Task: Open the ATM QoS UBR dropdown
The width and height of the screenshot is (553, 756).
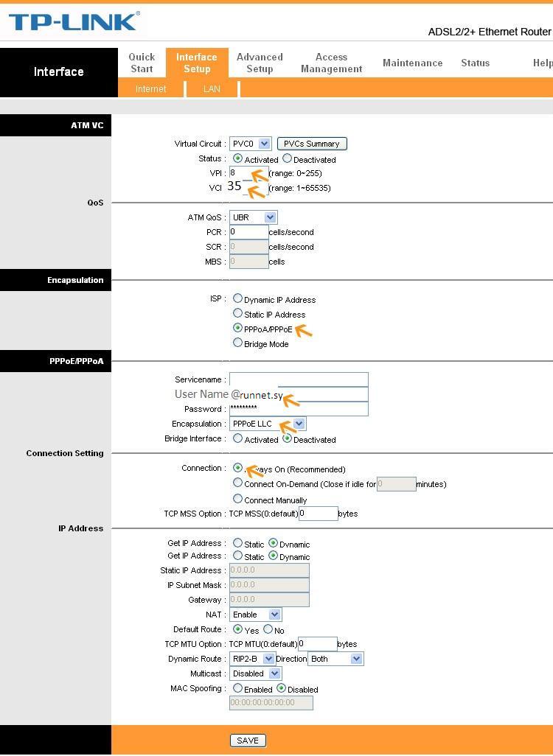Action: click(254, 217)
